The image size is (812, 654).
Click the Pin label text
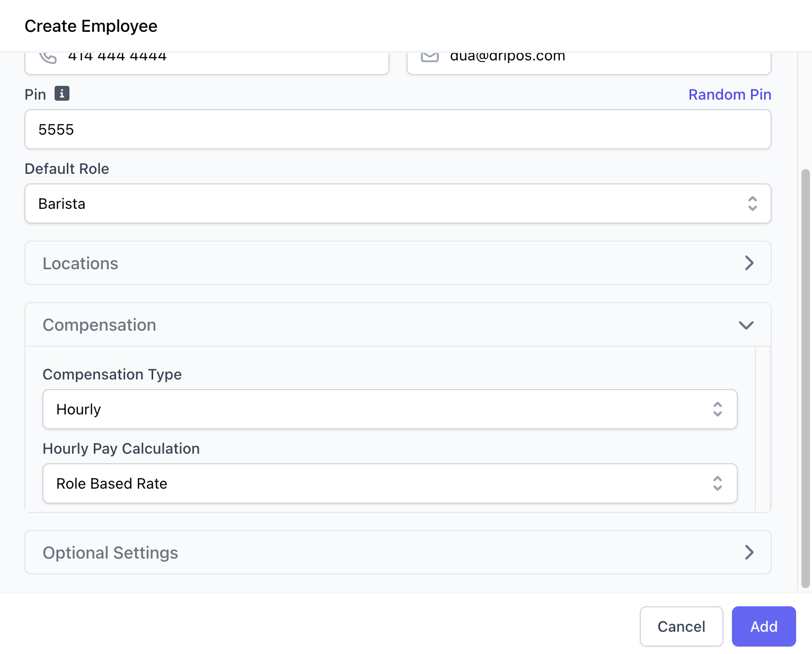pyautogui.click(x=36, y=94)
